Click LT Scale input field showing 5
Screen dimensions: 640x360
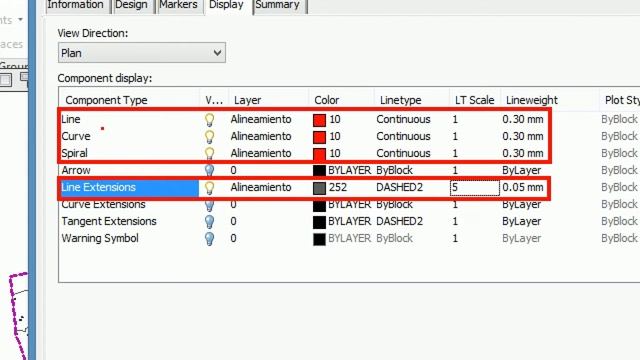pos(475,187)
